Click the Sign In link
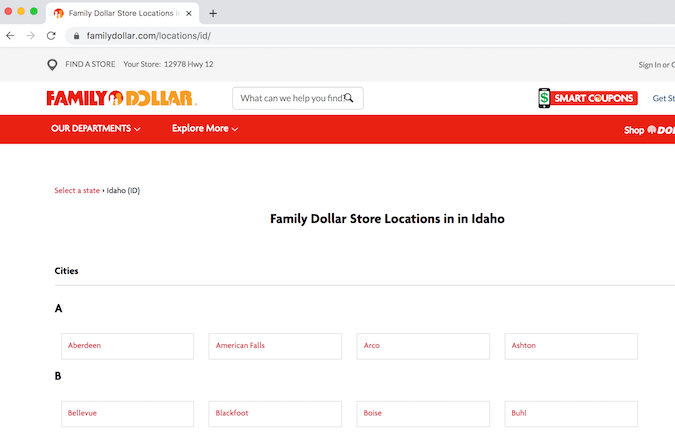 pyautogui.click(x=649, y=65)
